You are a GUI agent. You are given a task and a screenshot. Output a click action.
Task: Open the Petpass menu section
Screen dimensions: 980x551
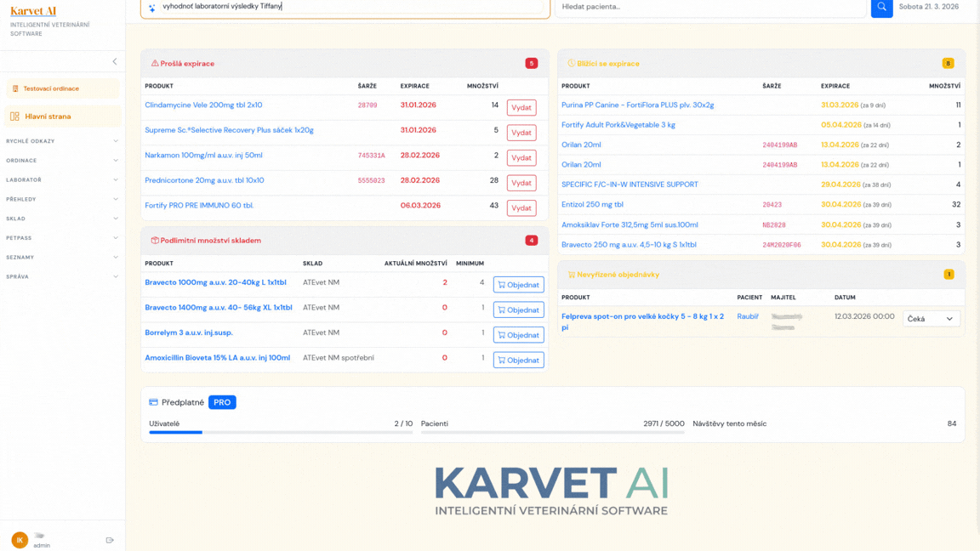[62, 238]
